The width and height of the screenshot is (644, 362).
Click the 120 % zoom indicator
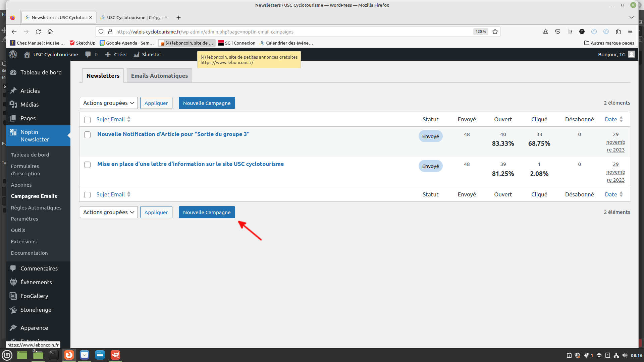481,32
